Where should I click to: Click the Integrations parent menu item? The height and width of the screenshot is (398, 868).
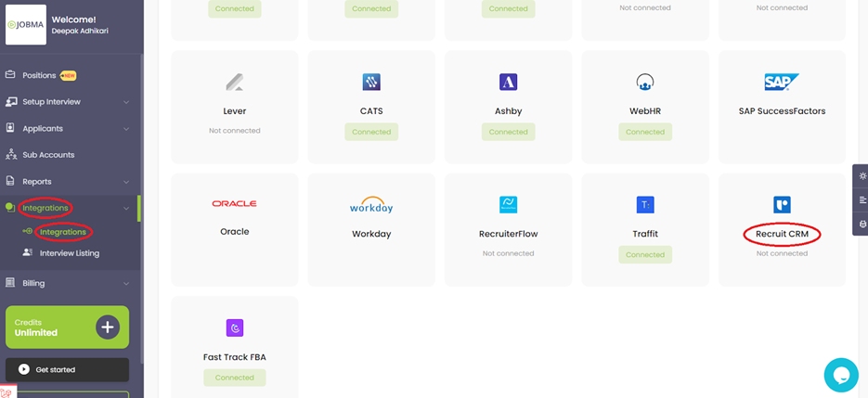(x=45, y=208)
